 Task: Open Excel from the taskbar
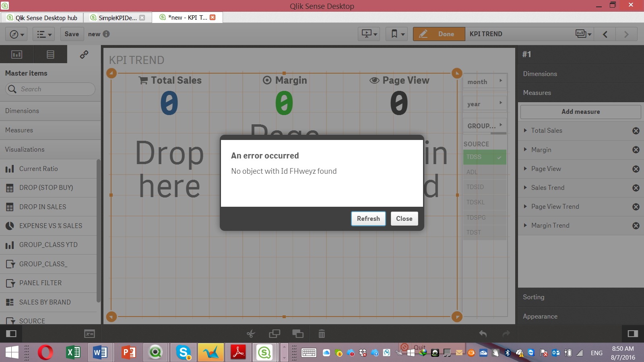pyautogui.click(x=73, y=352)
